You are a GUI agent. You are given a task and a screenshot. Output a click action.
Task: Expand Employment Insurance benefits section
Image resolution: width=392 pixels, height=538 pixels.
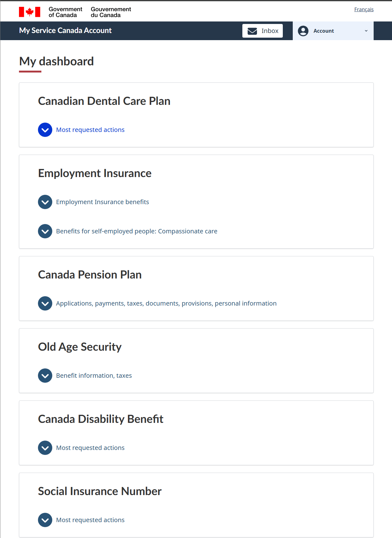coord(102,202)
